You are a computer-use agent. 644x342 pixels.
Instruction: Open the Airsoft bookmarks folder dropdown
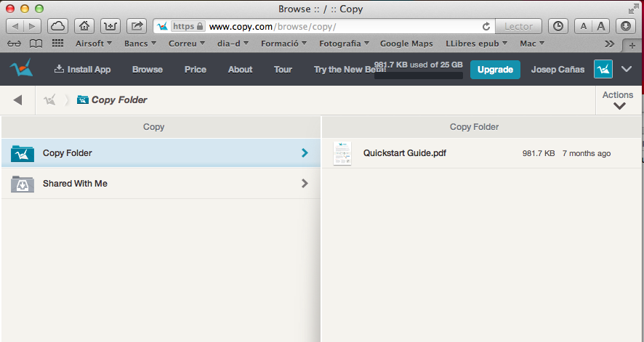coord(93,44)
